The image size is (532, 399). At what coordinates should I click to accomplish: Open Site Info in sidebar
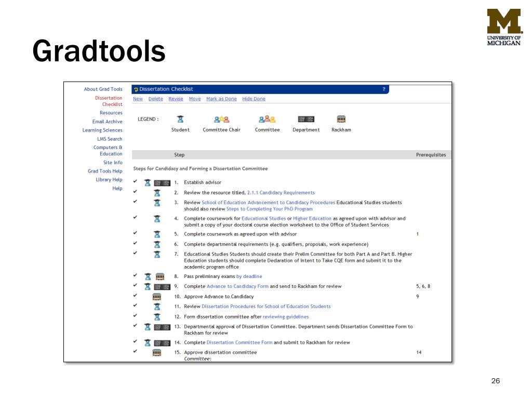click(x=113, y=163)
